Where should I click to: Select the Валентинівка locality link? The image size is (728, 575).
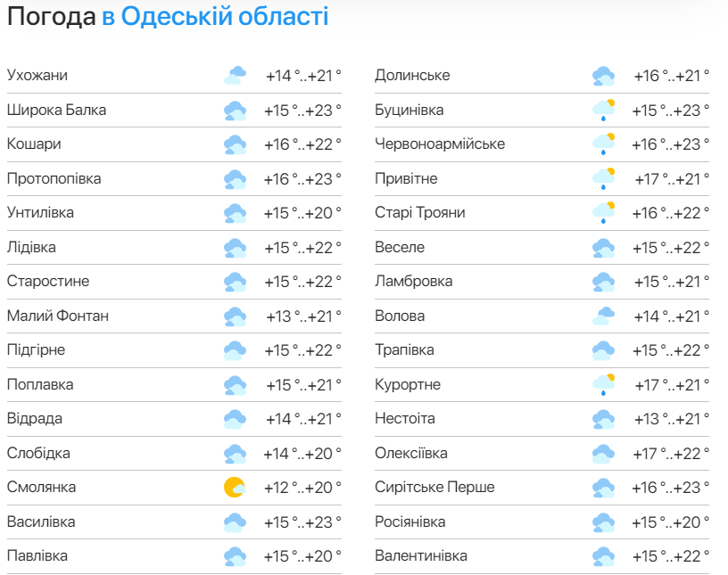pos(421,556)
